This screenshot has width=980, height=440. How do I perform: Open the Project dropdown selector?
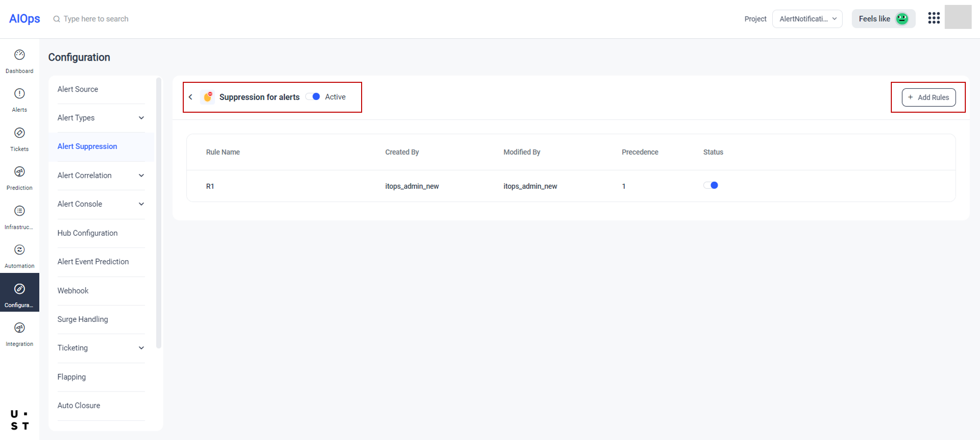[x=807, y=19]
